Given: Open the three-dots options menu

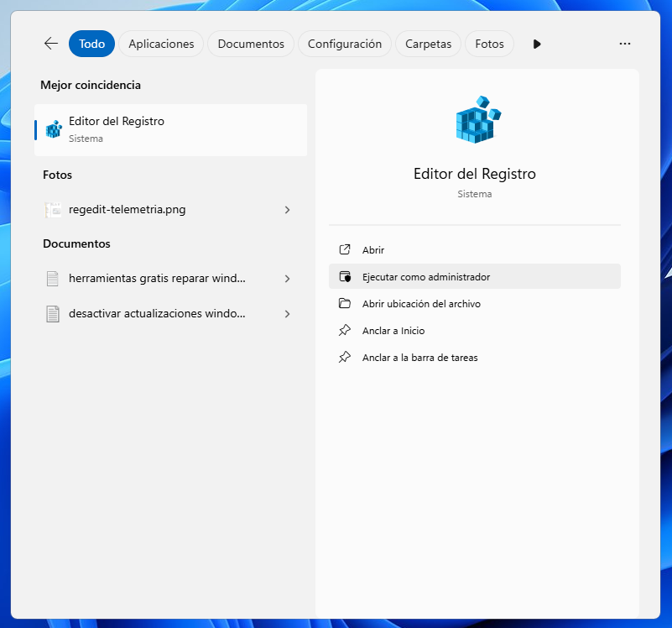Looking at the screenshot, I should point(625,44).
